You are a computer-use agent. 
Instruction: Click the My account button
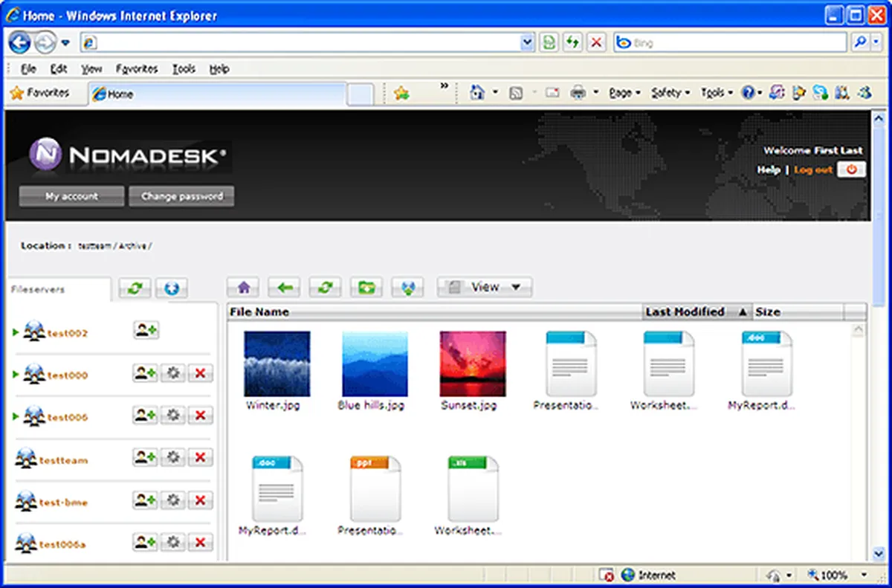click(71, 196)
